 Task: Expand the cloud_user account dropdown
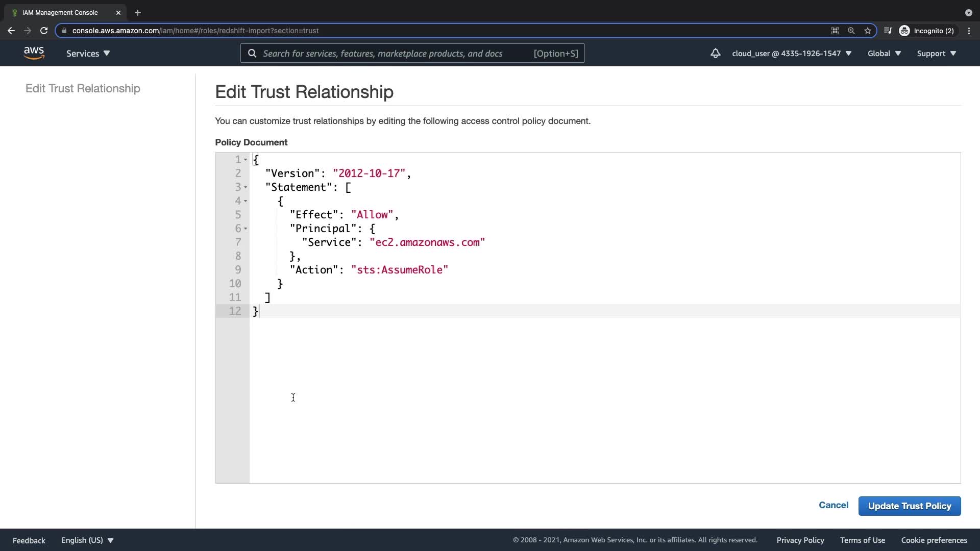pos(791,53)
